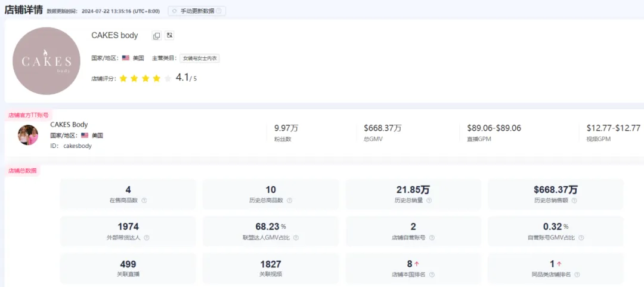
Task: Click the help icon beside 同品类店铺排名
Action: tap(577, 274)
